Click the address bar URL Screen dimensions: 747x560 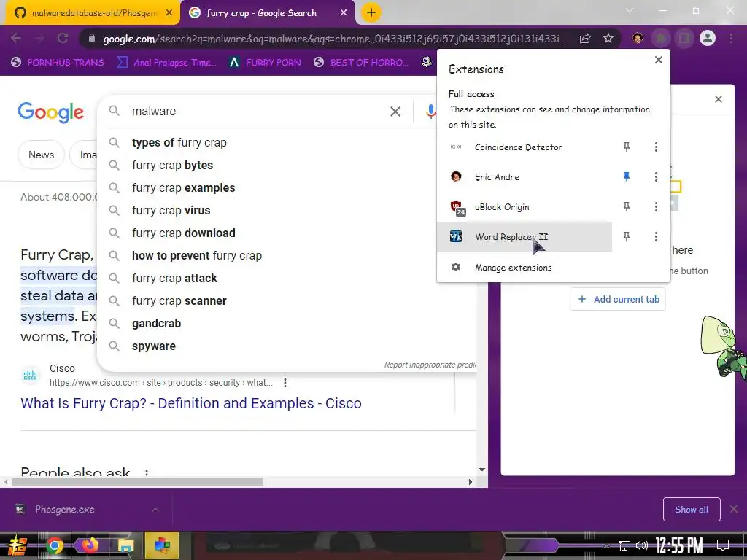[334, 39]
